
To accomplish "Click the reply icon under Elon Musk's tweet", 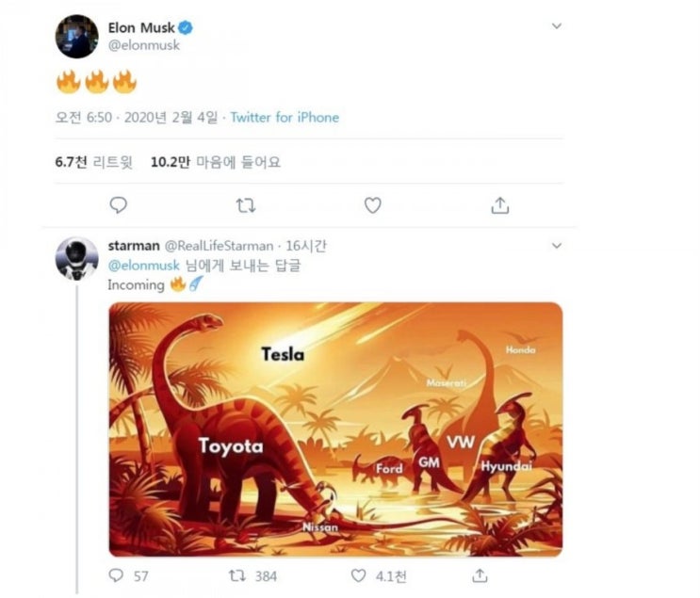I will coord(119,205).
